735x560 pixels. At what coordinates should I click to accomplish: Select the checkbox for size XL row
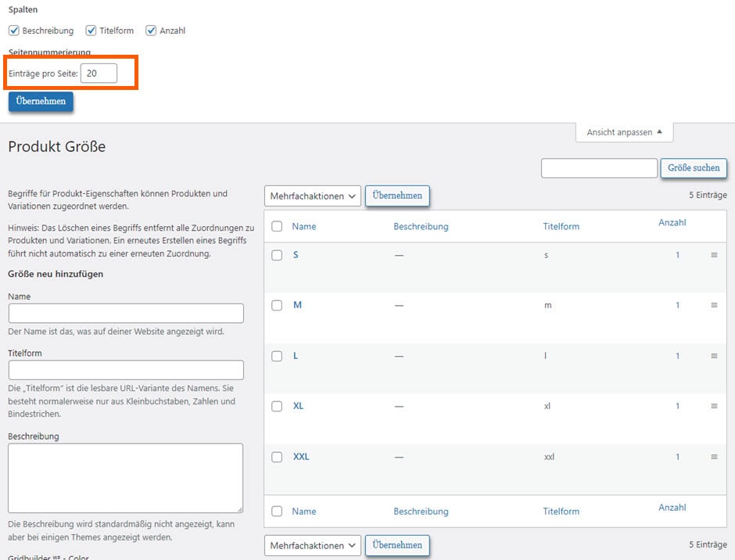[x=276, y=406]
